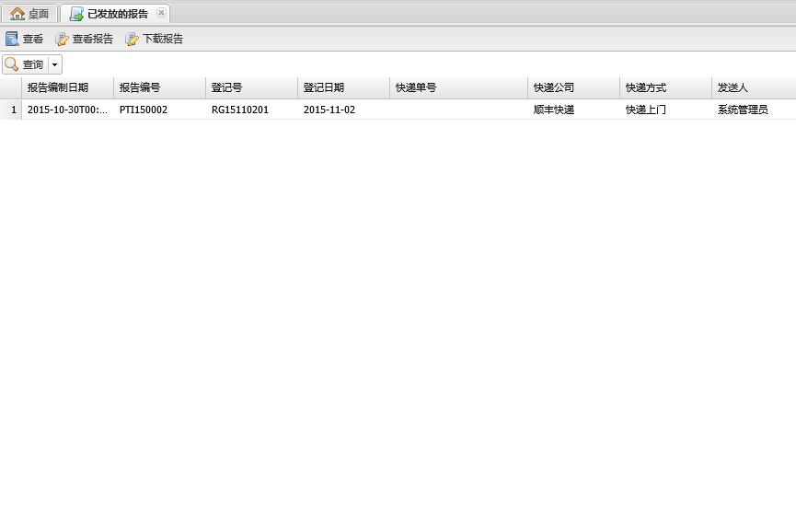The height and width of the screenshot is (532, 796).
Task: Switch to the 桌面 home tab
Action: click(x=29, y=14)
